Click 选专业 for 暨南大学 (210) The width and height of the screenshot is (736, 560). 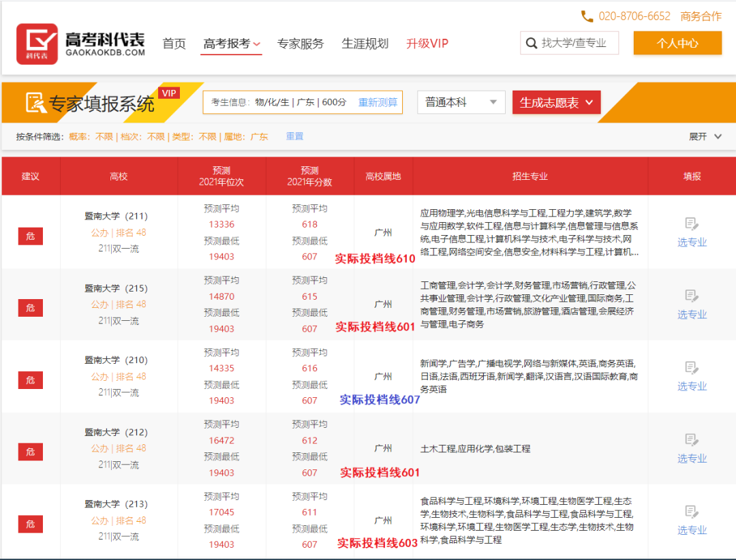(692, 386)
